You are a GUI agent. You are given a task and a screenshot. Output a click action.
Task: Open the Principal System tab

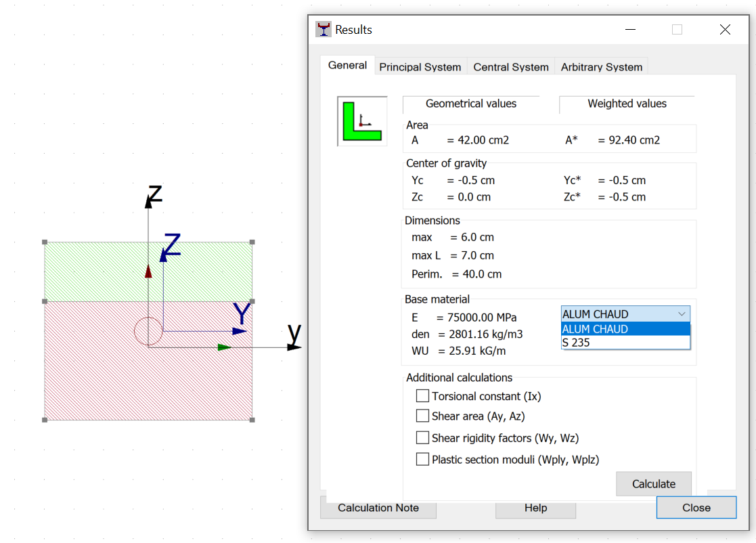coord(420,67)
